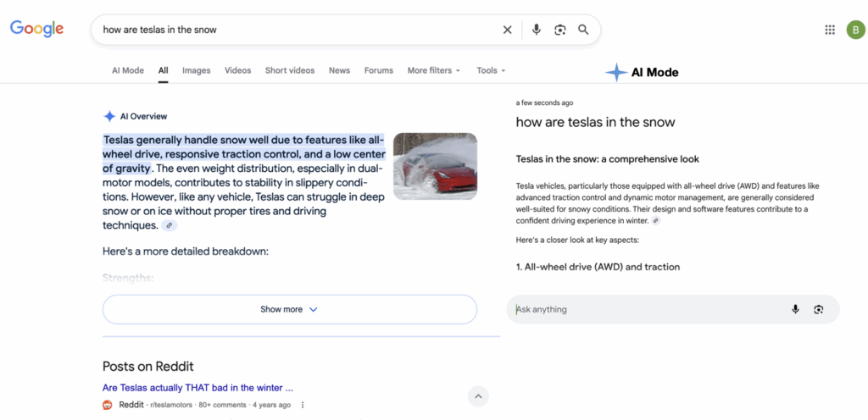Viewport: 868px width, 420px height.
Task: Switch to Images tab
Action: (x=197, y=71)
